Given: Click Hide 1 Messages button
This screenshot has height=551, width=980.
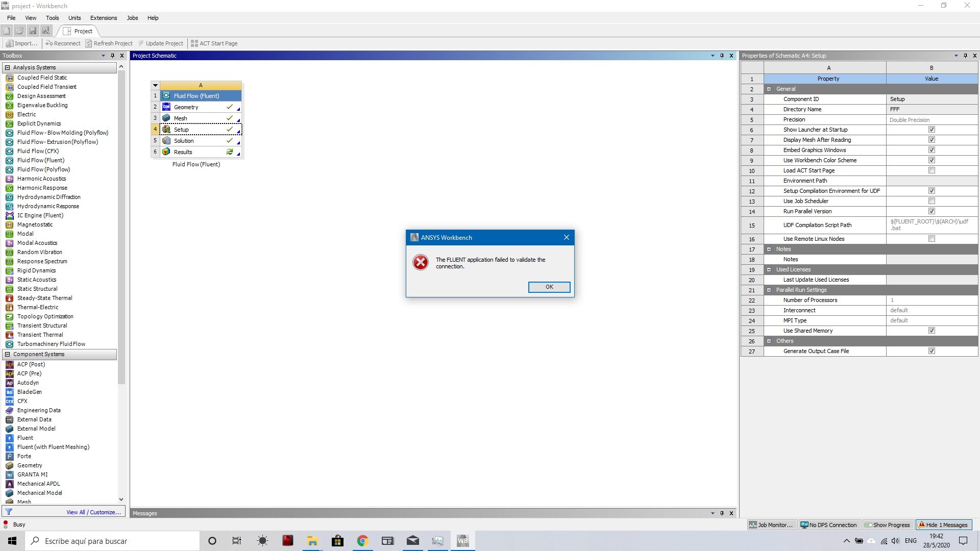Looking at the screenshot, I should point(944,524).
